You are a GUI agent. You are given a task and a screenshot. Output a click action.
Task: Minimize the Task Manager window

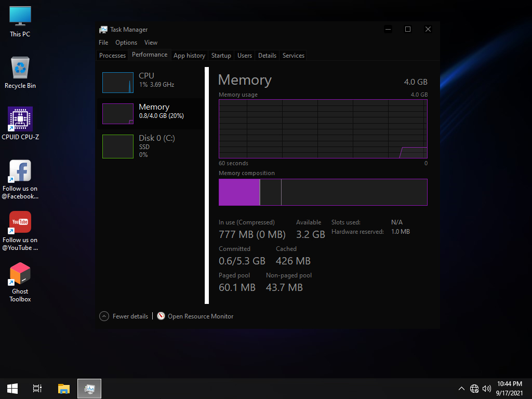388,29
